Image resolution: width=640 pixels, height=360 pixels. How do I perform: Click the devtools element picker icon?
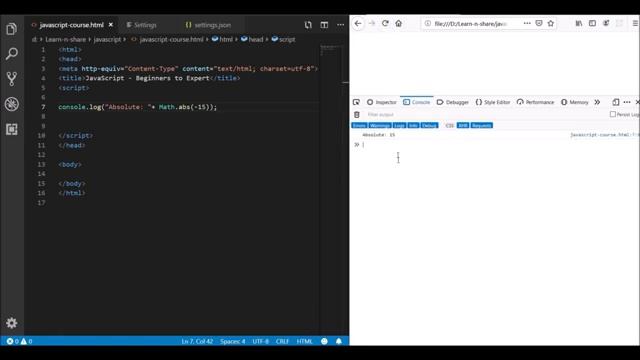coord(356,102)
